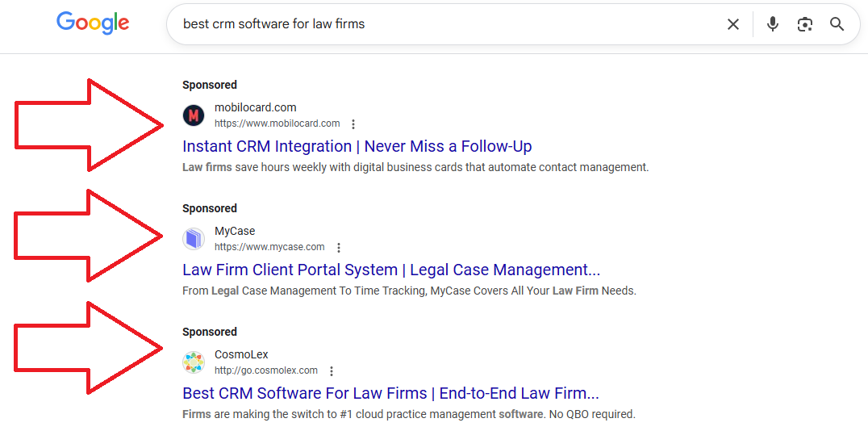Screen dimensions: 868x431
Task: Click the http://go.cosmolex.com URL
Action: 266,370
